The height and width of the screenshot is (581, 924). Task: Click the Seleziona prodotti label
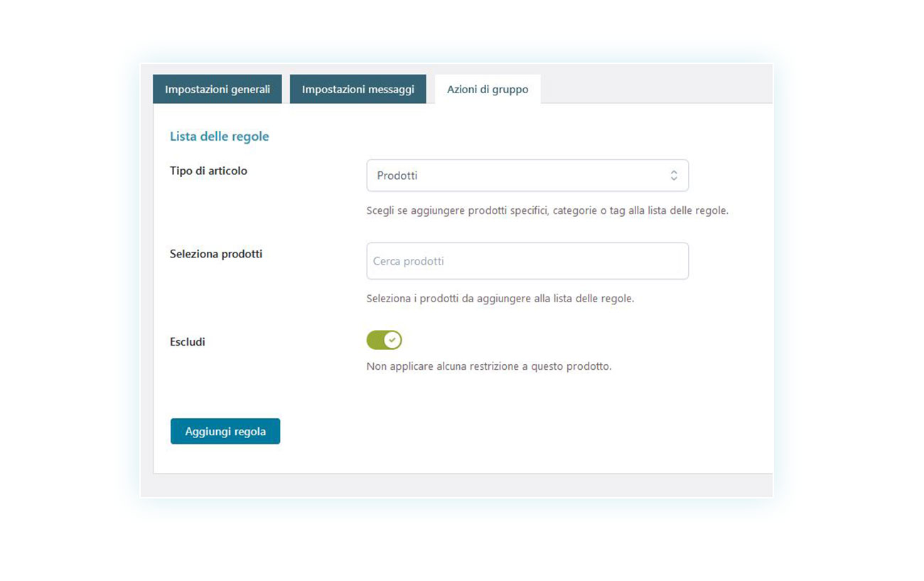point(216,254)
